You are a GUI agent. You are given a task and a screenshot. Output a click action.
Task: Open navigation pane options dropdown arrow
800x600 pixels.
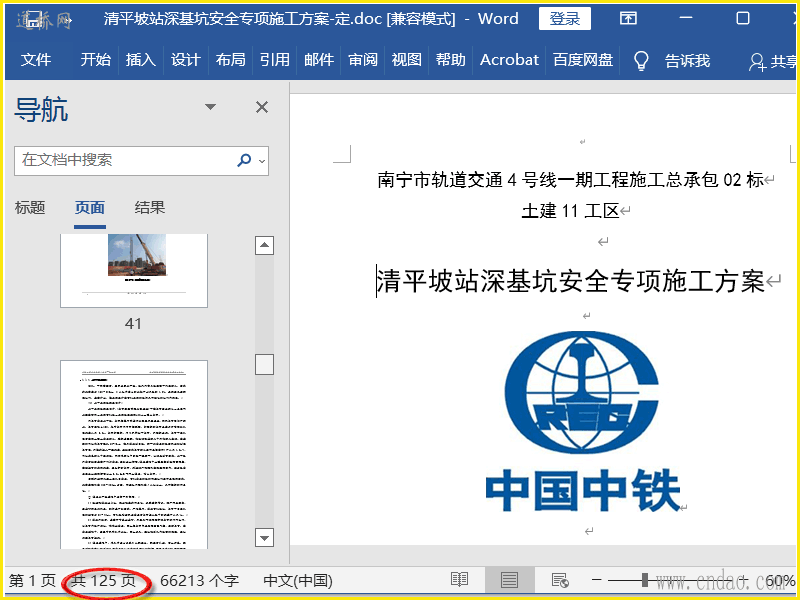point(210,107)
